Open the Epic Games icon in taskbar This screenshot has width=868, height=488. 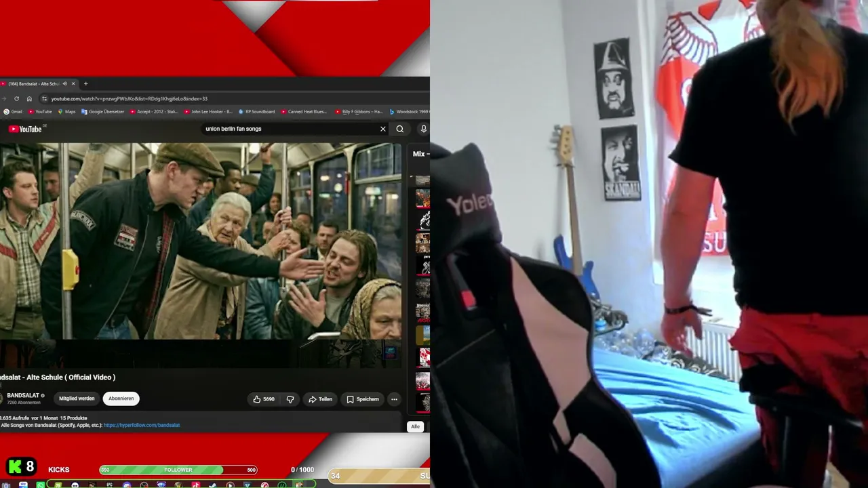pyautogui.click(x=109, y=485)
